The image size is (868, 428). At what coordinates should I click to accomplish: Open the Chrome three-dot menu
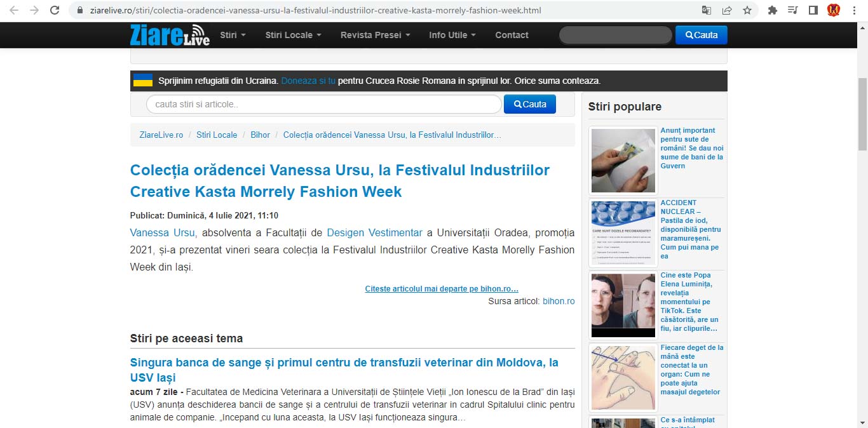[x=854, y=10]
